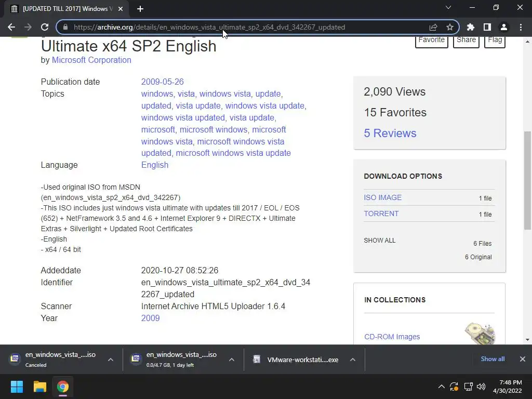Viewport: 532px width, 399px height.
Task: Open a new browser tab
Action: (x=140, y=9)
